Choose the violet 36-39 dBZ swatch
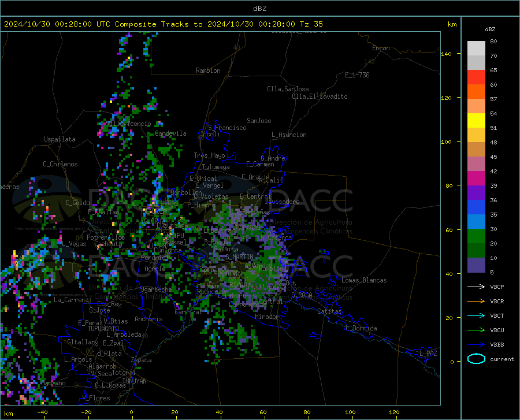The image size is (520, 420). [476, 193]
